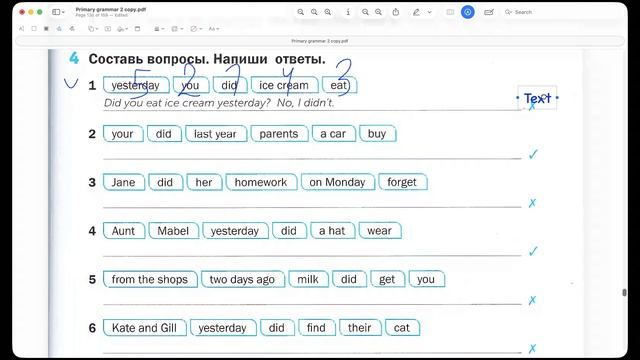
Task: Click the phrase 'Kate and Gill' in row 6
Action: click(x=144, y=328)
